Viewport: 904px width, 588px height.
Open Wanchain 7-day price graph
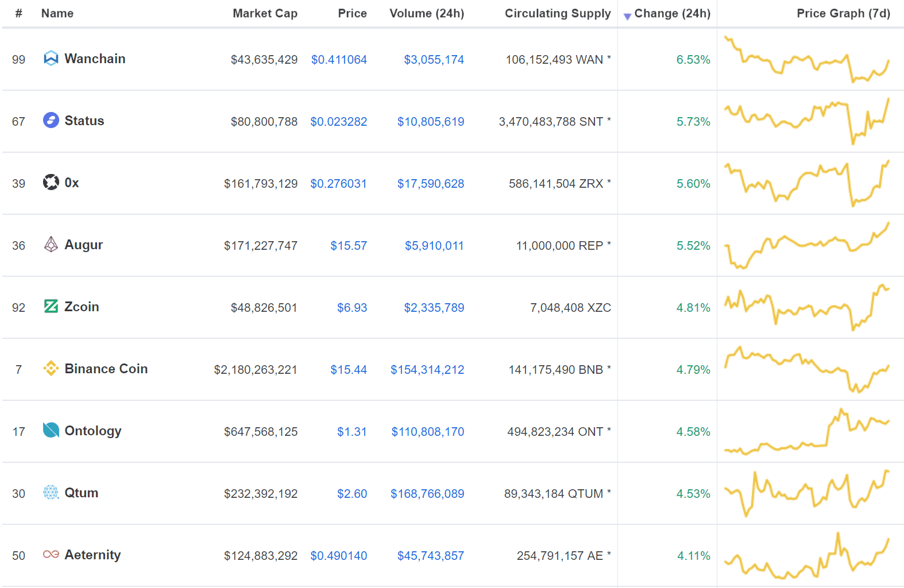pos(807,59)
